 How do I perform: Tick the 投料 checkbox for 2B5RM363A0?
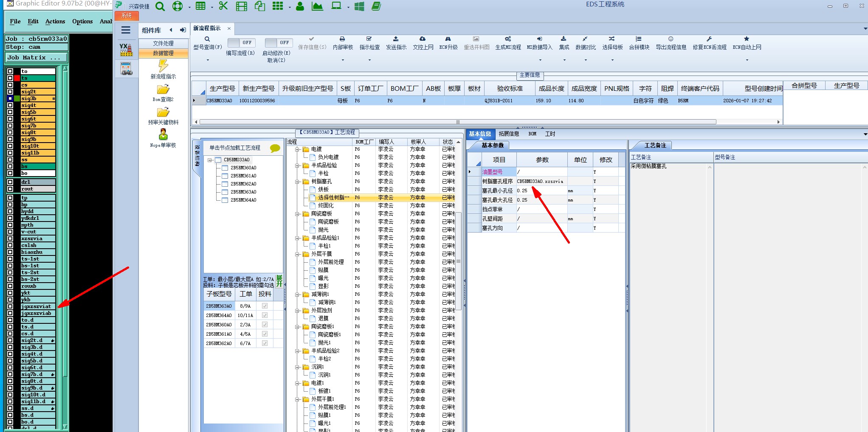coord(265,306)
